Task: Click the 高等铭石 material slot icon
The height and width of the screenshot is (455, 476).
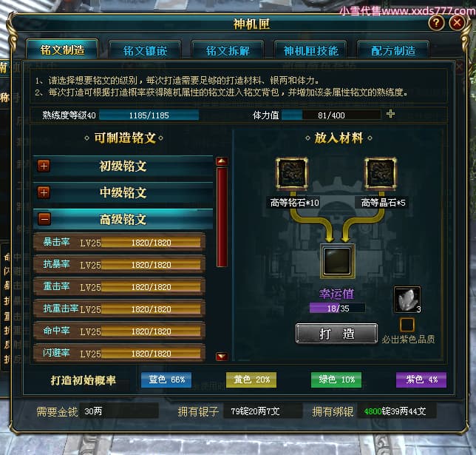Action: (291, 173)
